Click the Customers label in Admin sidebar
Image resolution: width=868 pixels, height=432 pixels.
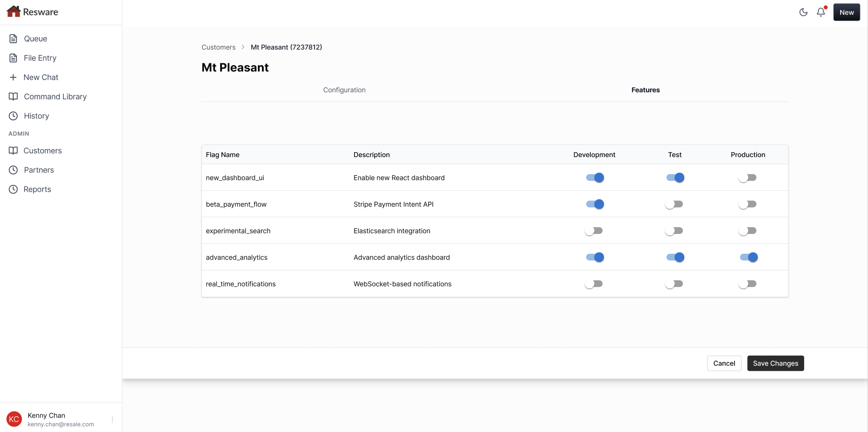click(43, 150)
